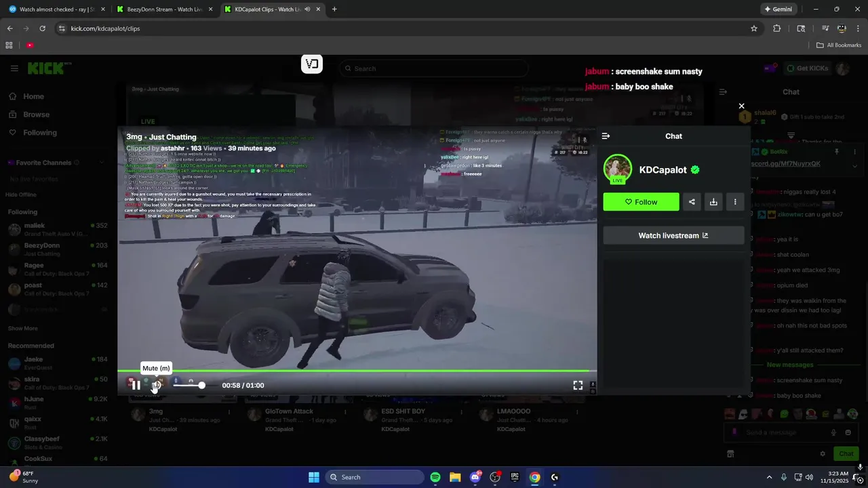Open maliek channel in Following list
The image size is (868, 488).
pyautogui.click(x=58, y=229)
